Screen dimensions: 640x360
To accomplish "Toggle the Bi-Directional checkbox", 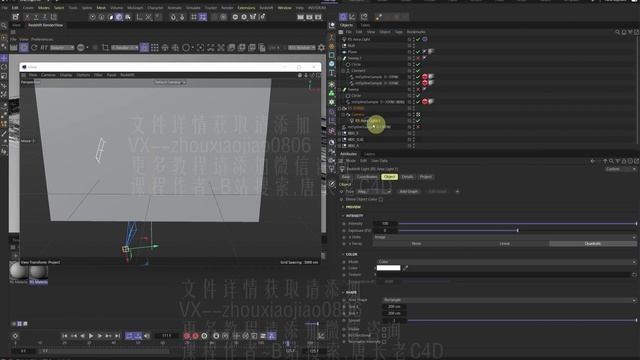I will point(384,336).
